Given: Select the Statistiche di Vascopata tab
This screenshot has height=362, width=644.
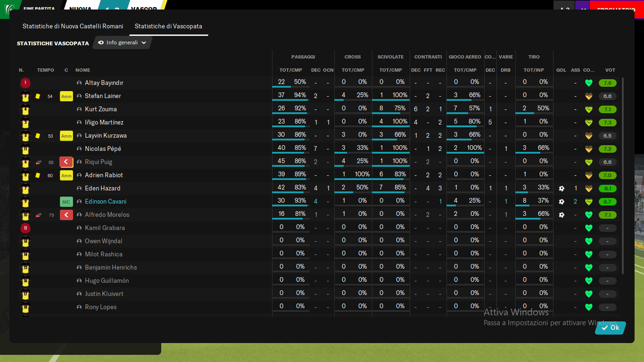Looking at the screenshot, I should coord(169,26).
